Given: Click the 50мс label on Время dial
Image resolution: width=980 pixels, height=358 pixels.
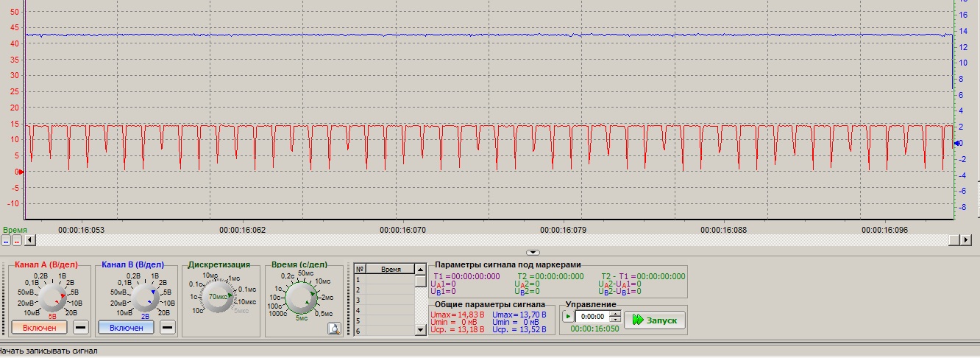Looking at the screenshot, I should click(306, 273).
